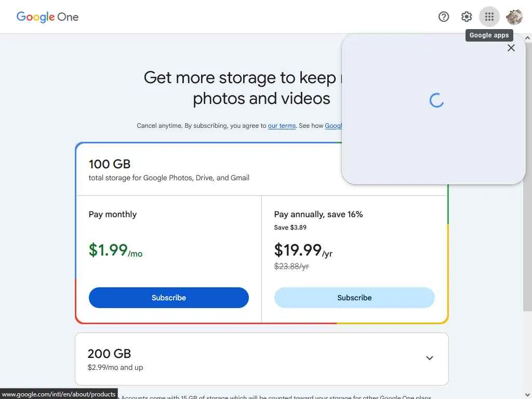Image resolution: width=532 pixels, height=399 pixels.
Task: Click the crossed-out $23.88/yr price
Action: tap(291, 267)
